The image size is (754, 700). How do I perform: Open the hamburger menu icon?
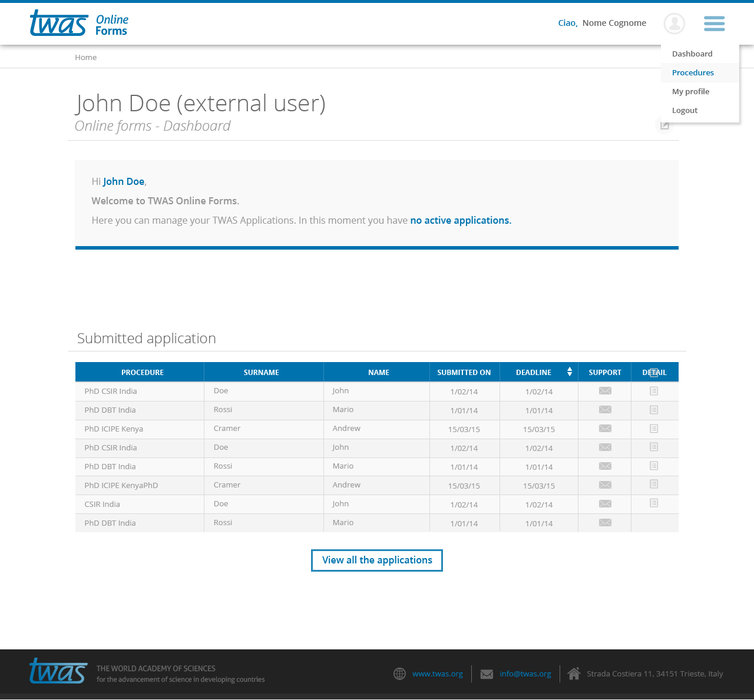[713, 23]
